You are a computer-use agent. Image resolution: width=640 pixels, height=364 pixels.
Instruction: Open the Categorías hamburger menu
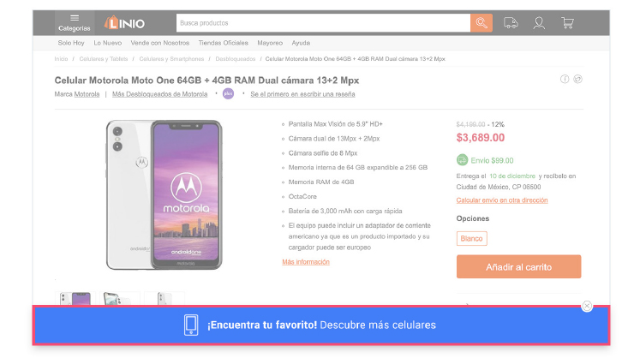click(75, 22)
